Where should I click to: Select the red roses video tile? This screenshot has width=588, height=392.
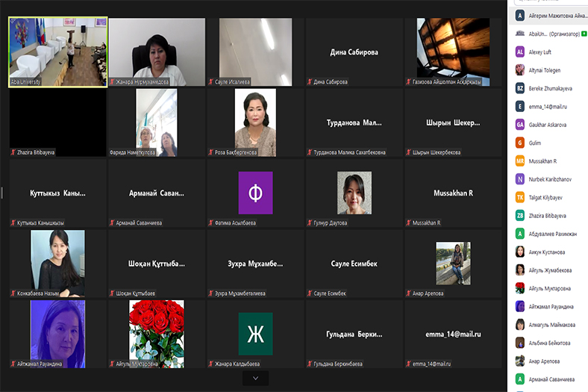156,333
